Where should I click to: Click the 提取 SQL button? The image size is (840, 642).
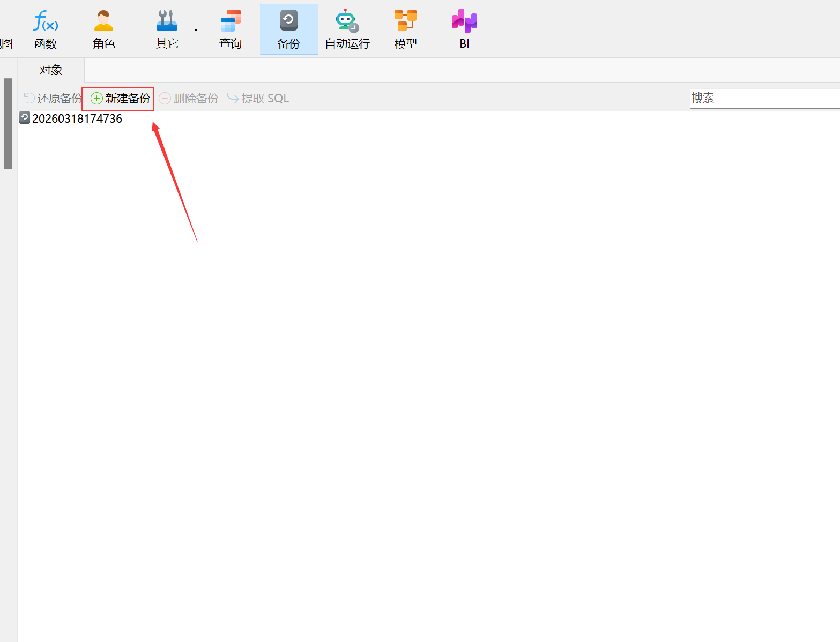coord(258,99)
